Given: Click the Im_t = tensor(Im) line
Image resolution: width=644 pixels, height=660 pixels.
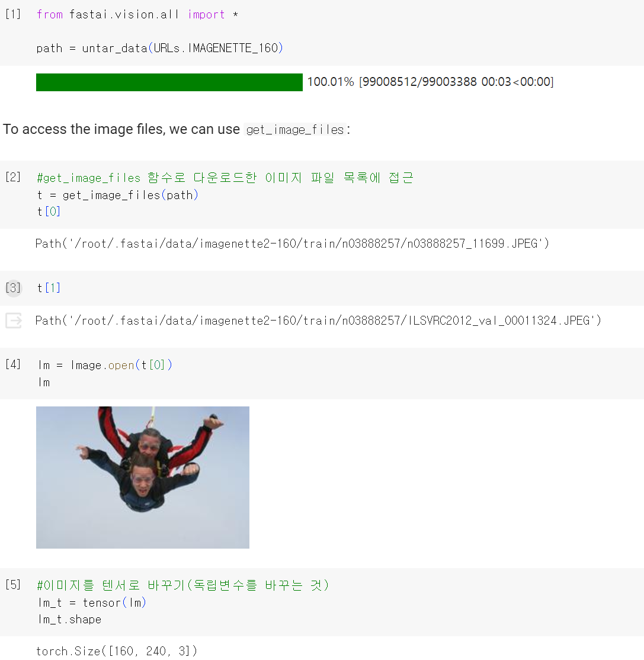Looking at the screenshot, I should click(92, 603).
